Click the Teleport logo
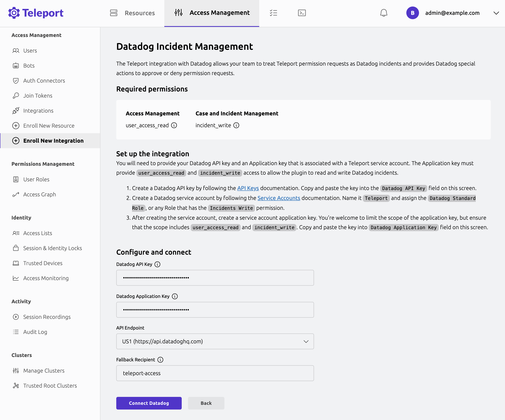The height and width of the screenshot is (420, 505). 36,13
